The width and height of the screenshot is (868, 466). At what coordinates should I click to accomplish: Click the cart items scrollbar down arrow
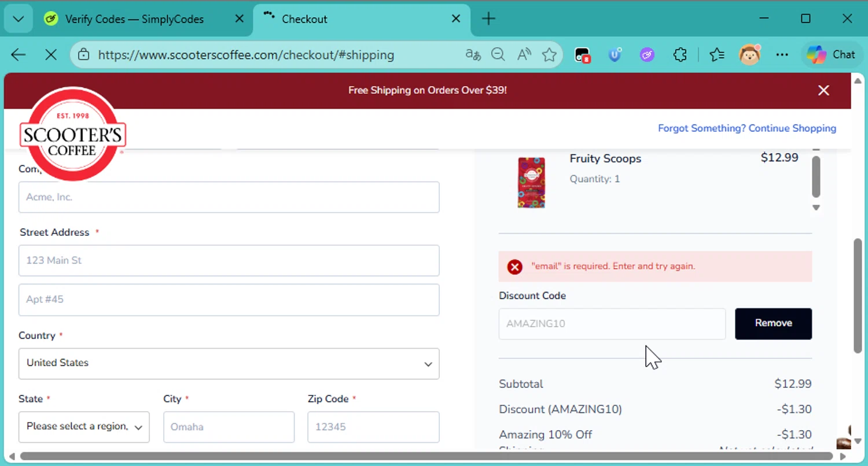point(816,208)
